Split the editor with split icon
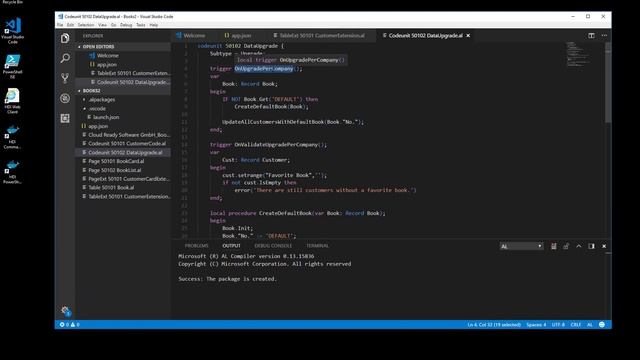 591,36
